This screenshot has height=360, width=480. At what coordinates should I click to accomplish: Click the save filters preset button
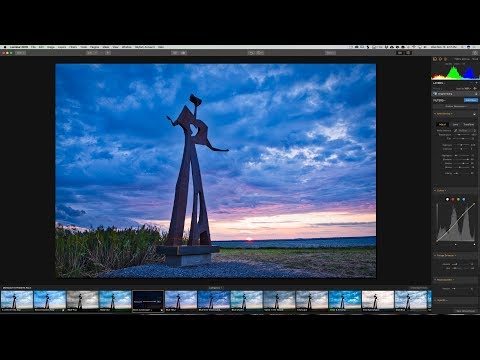click(x=465, y=311)
